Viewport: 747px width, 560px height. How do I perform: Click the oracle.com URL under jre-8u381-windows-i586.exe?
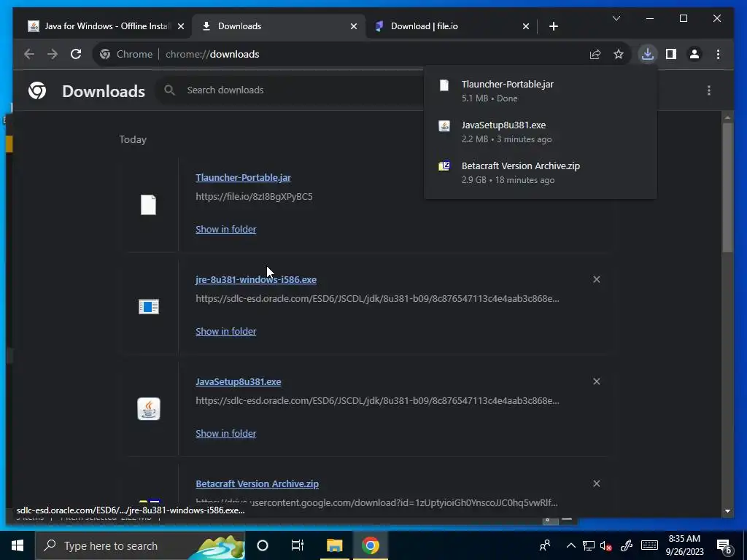(x=377, y=298)
